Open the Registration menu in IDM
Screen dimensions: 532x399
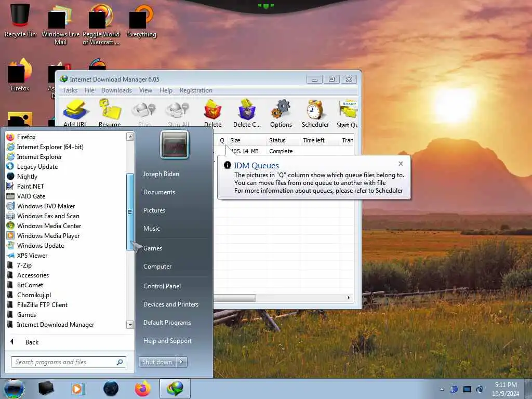[x=196, y=90]
